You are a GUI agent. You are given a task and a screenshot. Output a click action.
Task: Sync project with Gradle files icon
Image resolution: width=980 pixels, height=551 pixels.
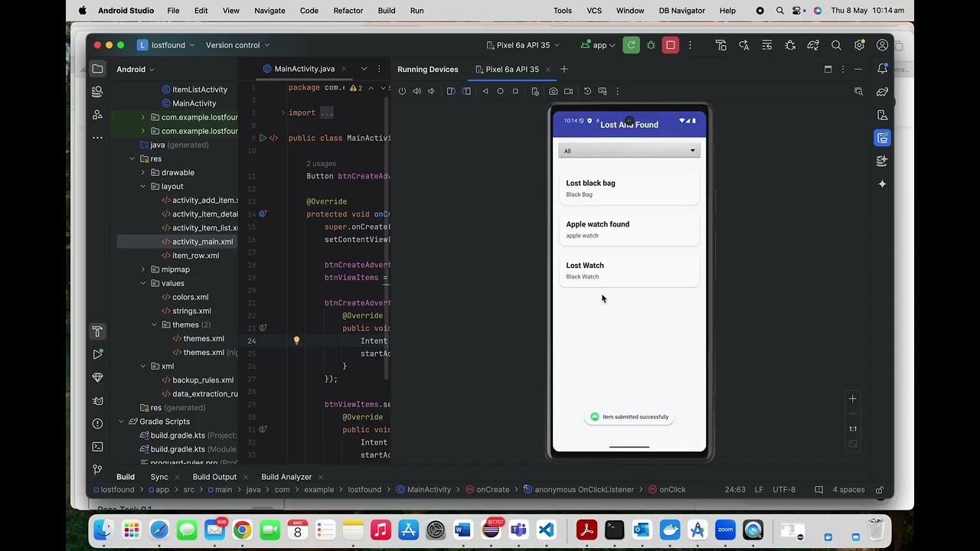[813, 45]
